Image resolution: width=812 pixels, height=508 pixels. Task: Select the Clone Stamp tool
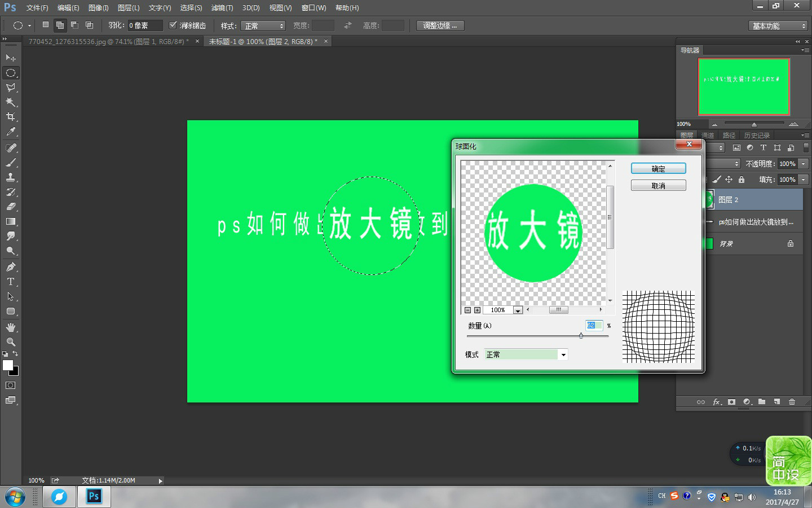pos(11,177)
